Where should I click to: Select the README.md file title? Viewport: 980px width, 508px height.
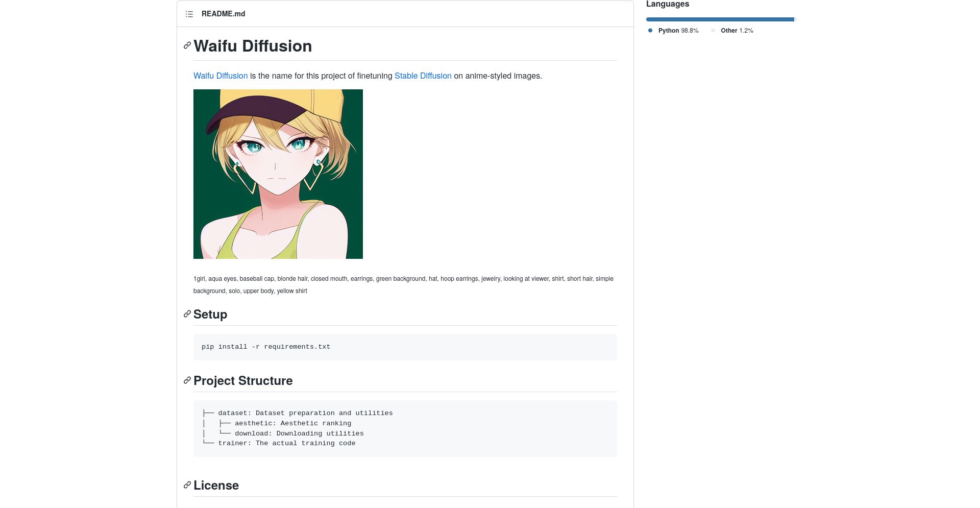point(223,14)
